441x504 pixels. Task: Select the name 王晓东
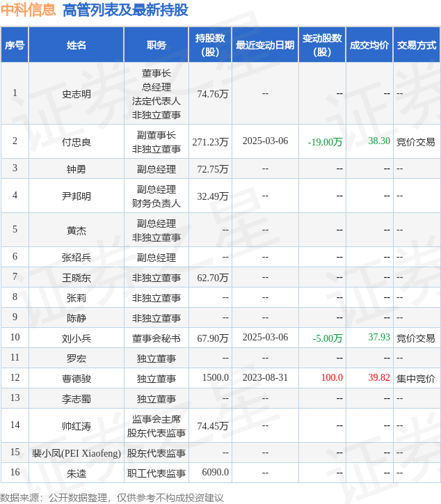[x=77, y=277]
